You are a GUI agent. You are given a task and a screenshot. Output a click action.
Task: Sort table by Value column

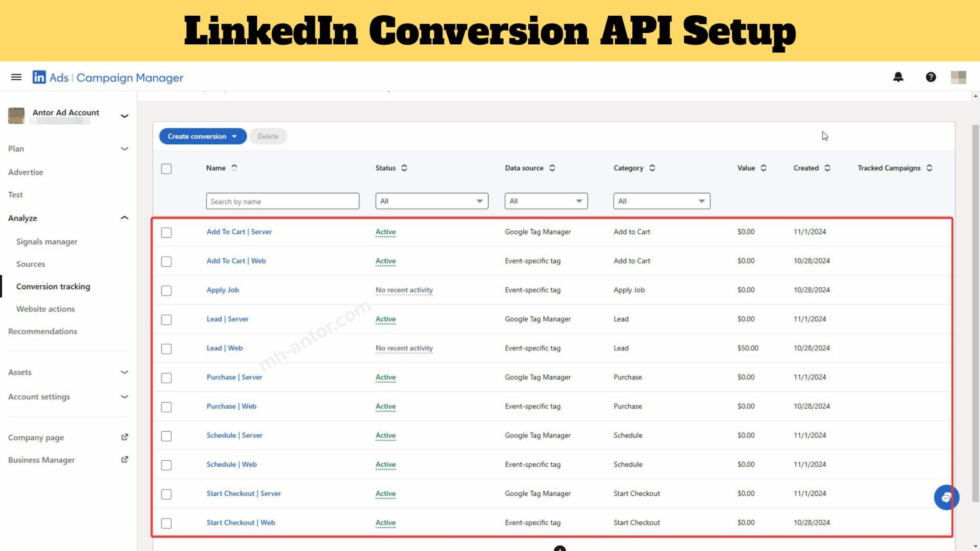pos(763,168)
